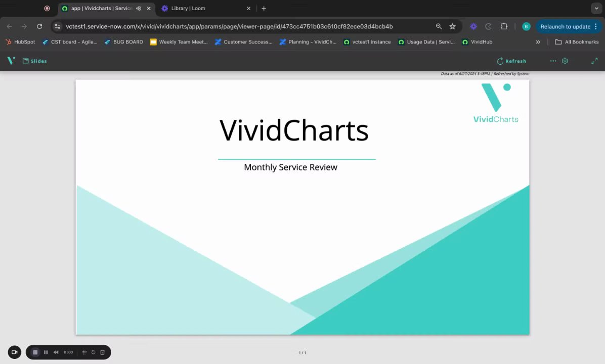The height and width of the screenshot is (364, 605).
Task: Click the 1 / 1 page indicator
Action: point(303,352)
